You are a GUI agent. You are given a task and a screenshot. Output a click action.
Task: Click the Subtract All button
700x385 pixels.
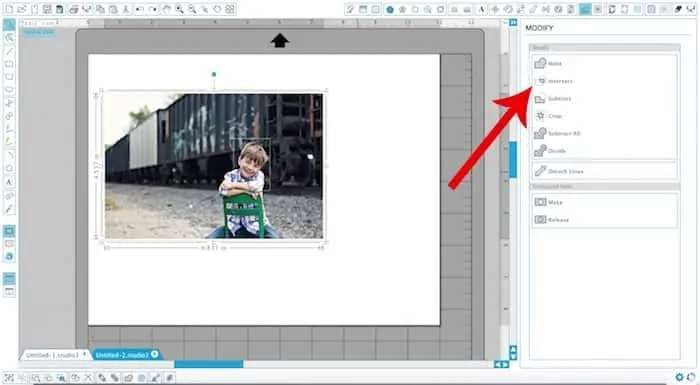pyautogui.click(x=604, y=133)
